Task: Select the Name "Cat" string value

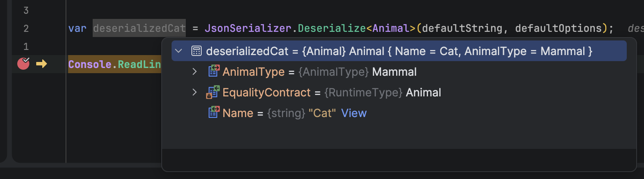Action: [x=322, y=113]
